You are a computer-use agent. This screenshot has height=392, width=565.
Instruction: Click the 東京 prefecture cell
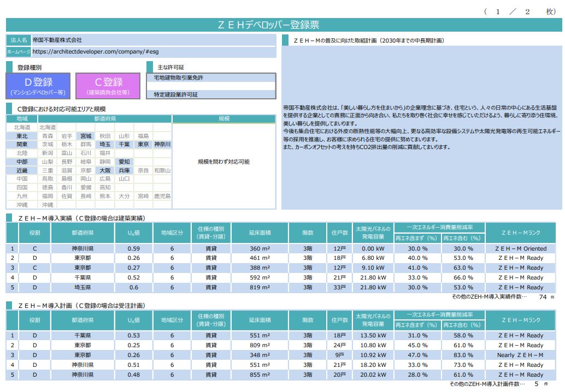[143, 144]
